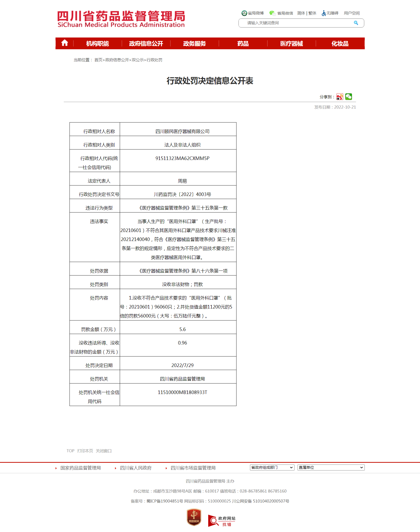Select authority code 11510000MB1808933T
This screenshot has height=532, width=420.
(x=182, y=392)
